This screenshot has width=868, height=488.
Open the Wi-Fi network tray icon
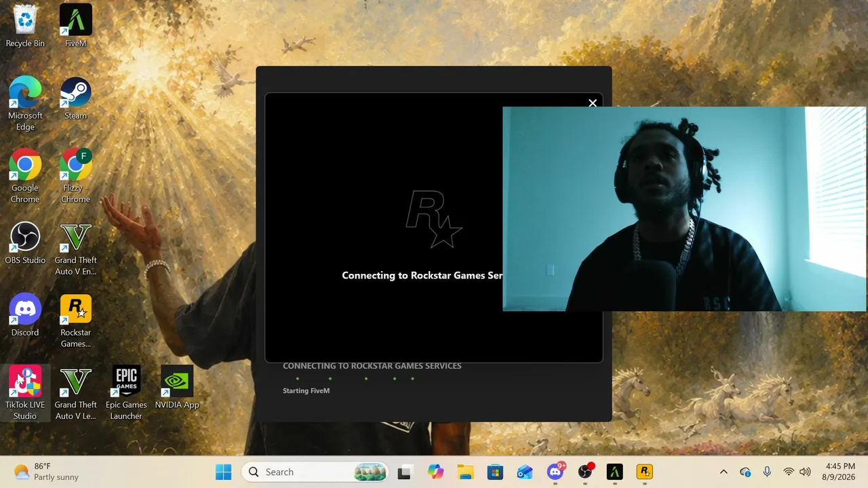click(789, 472)
